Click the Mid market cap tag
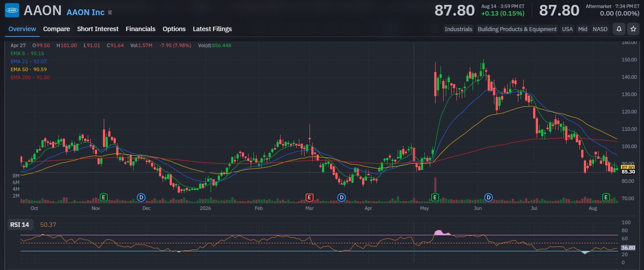 click(583, 29)
